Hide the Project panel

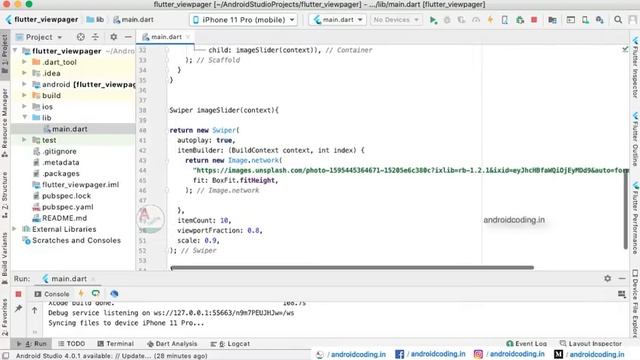(128, 37)
